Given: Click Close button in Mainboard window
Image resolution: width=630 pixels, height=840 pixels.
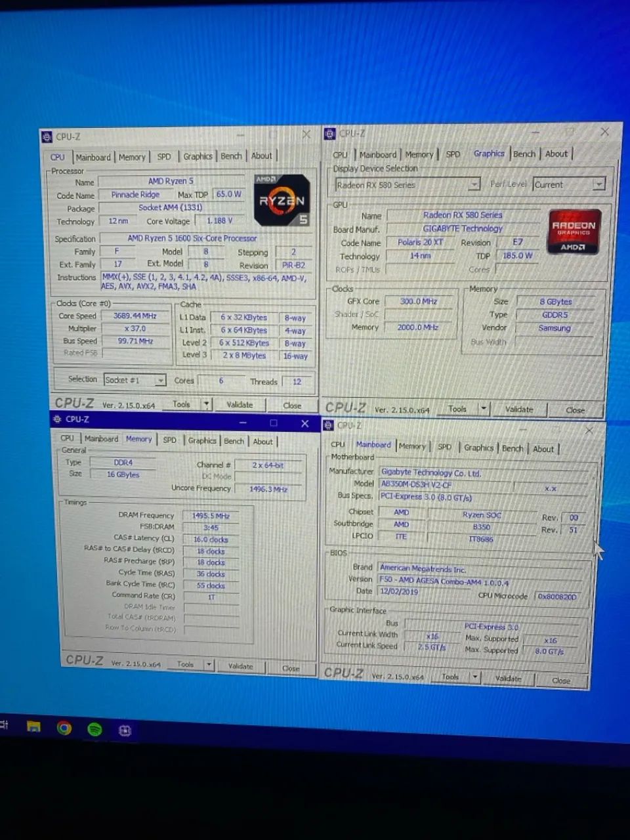Looking at the screenshot, I should coord(561,681).
